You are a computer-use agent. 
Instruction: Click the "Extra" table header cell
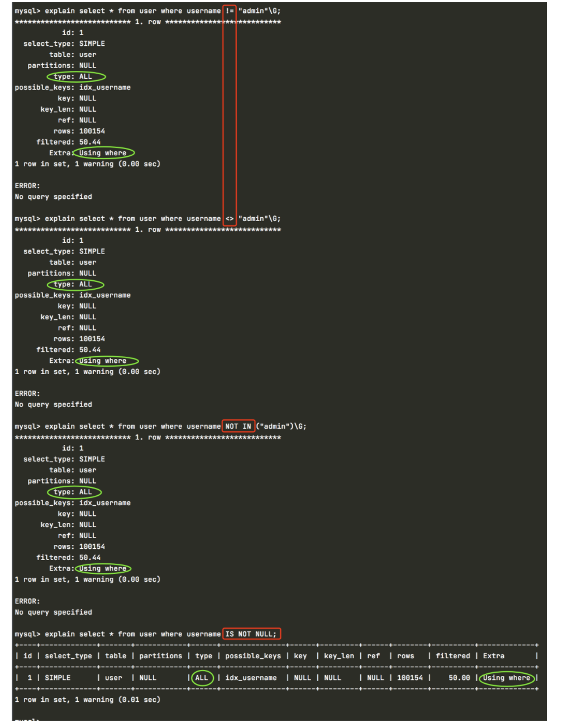click(x=494, y=656)
